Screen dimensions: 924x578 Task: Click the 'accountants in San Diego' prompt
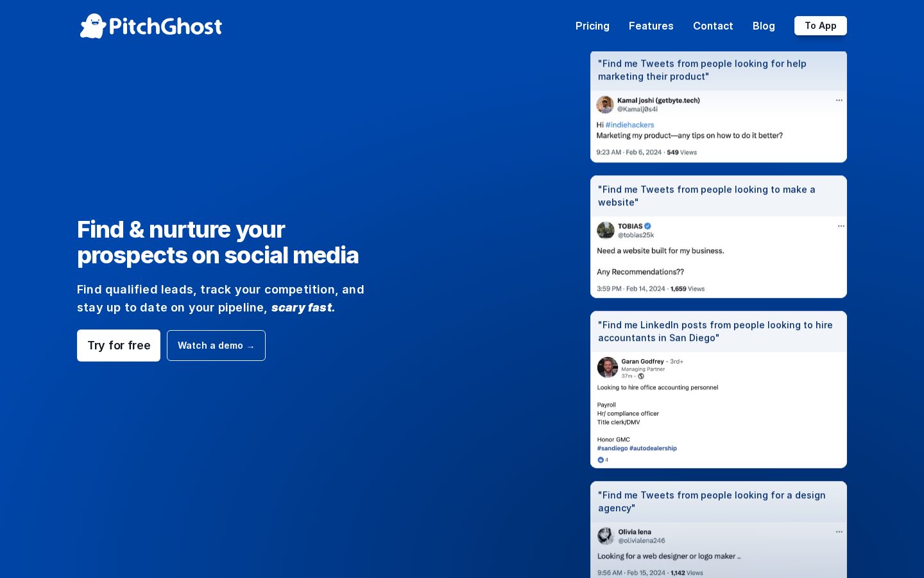pos(715,331)
